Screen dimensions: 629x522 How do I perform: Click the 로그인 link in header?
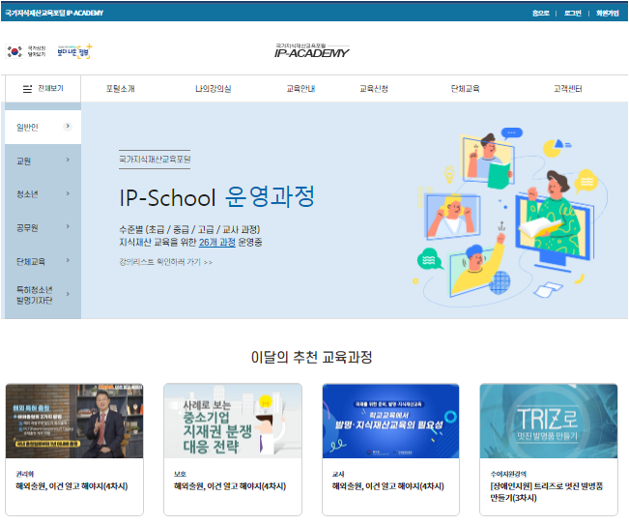(x=572, y=13)
